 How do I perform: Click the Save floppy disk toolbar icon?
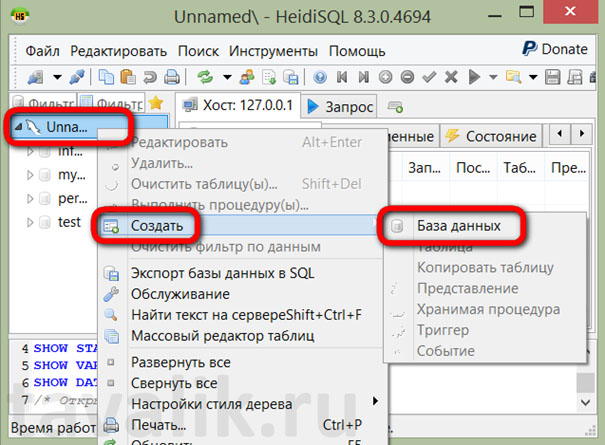(x=553, y=77)
